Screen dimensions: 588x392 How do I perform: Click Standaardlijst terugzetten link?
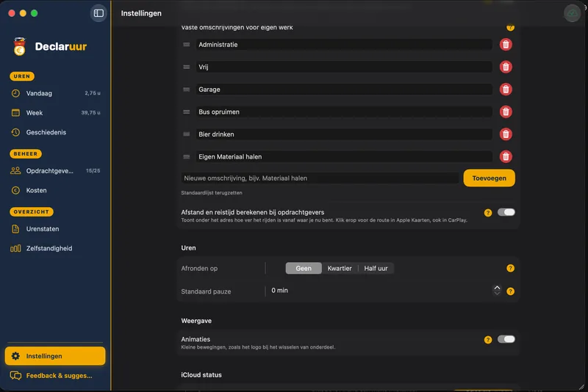212,193
